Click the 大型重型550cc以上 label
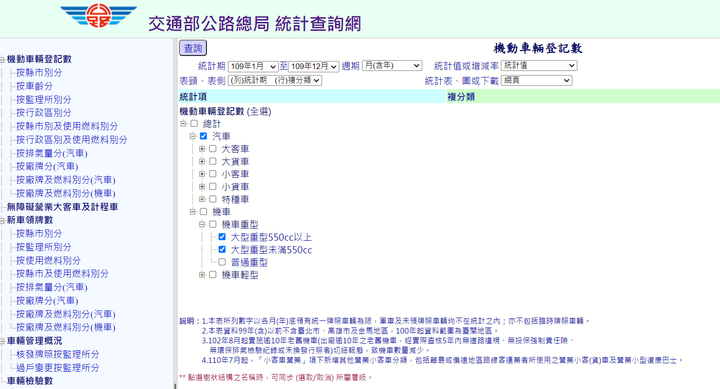The width and height of the screenshot is (720, 389). [x=271, y=237]
